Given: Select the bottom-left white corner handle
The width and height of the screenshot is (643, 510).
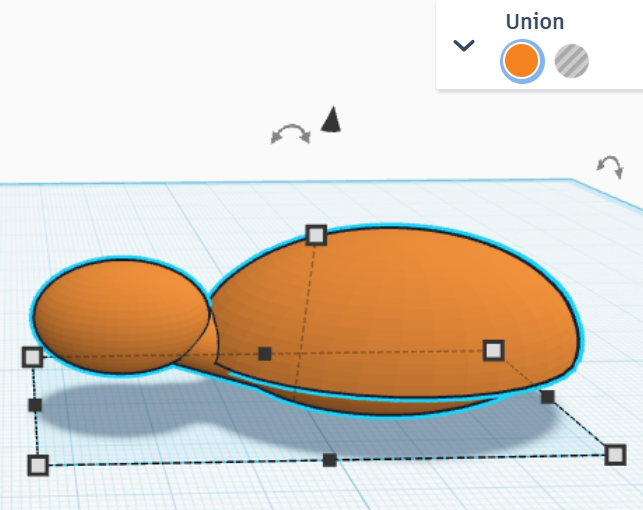Looking at the screenshot, I should 38,465.
